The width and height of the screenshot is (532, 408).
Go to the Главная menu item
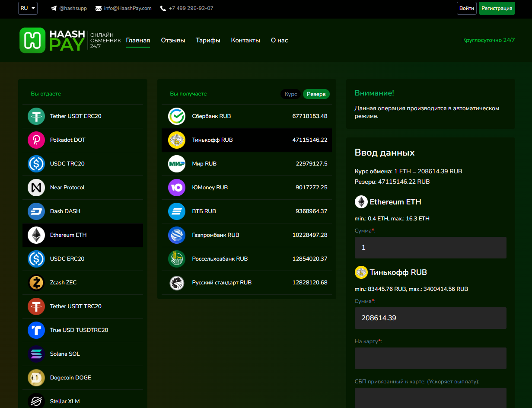tap(138, 40)
